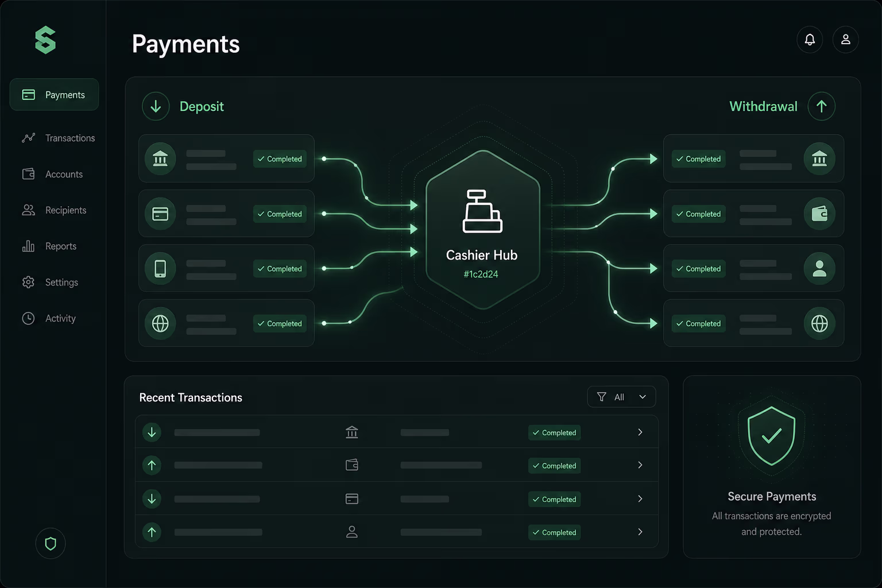Image resolution: width=882 pixels, height=588 pixels.
Task: Click the Withdrawal section label
Action: (763, 106)
